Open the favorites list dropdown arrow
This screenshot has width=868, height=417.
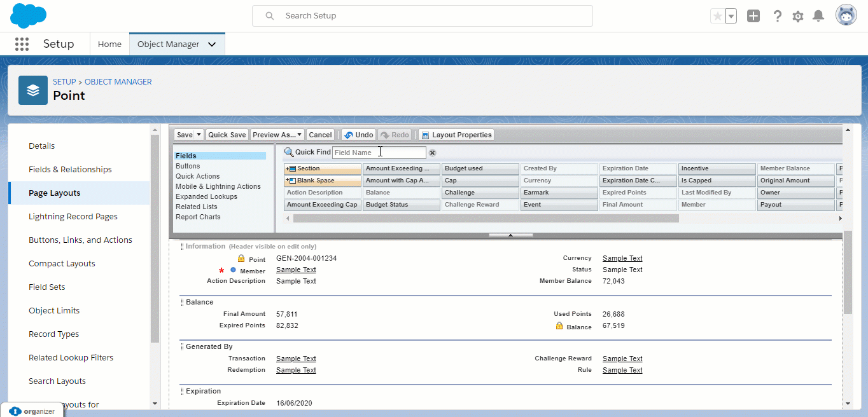731,16
